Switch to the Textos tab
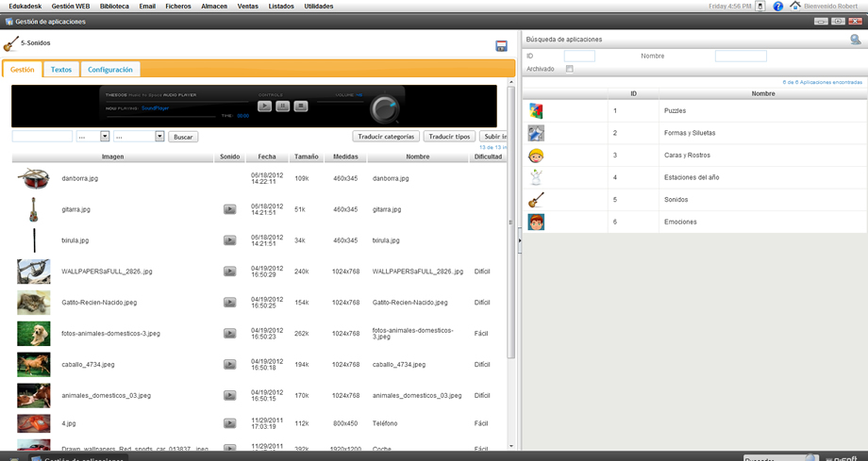 61,70
